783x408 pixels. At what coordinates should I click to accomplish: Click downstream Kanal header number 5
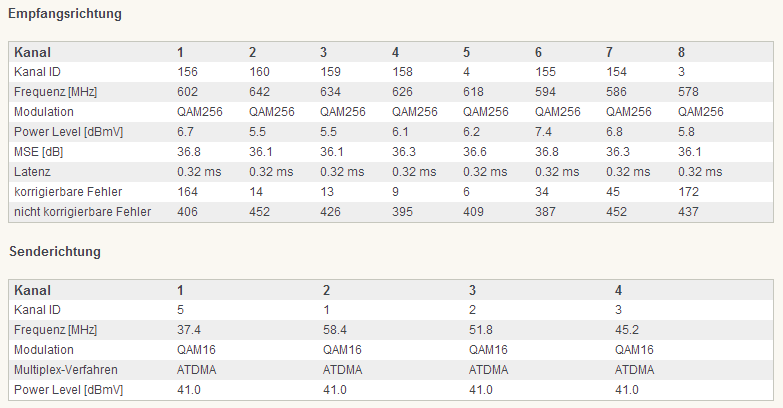(x=466, y=52)
